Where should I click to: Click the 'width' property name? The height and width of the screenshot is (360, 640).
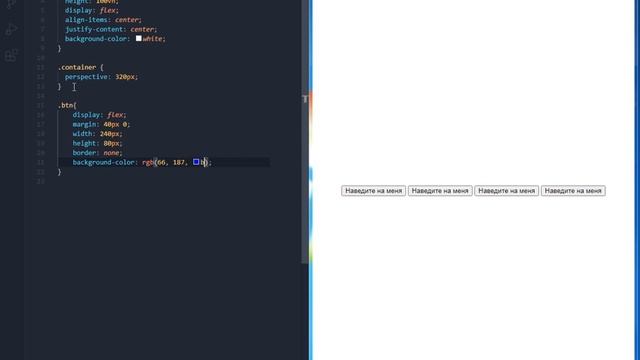click(x=83, y=134)
